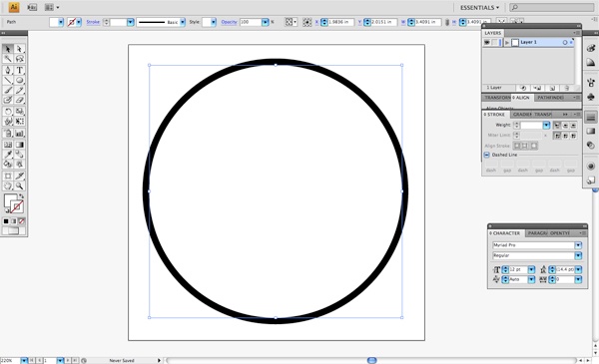Set fill mode to None in toolbox
Image resolution: width=599 pixels, height=364 pixels.
22,221
